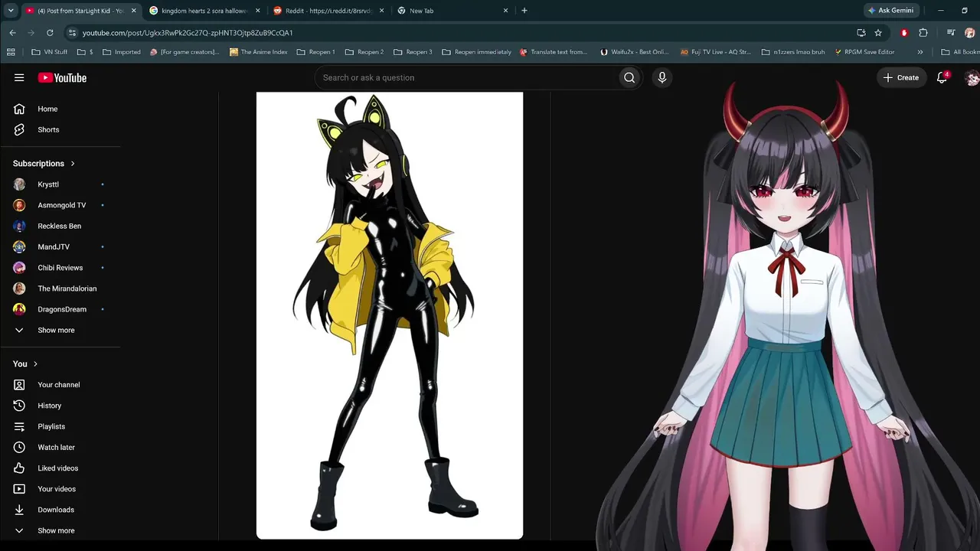Screen dimensions: 980x551
Task: Expand Subscriptions section chevron
Action: pos(73,164)
